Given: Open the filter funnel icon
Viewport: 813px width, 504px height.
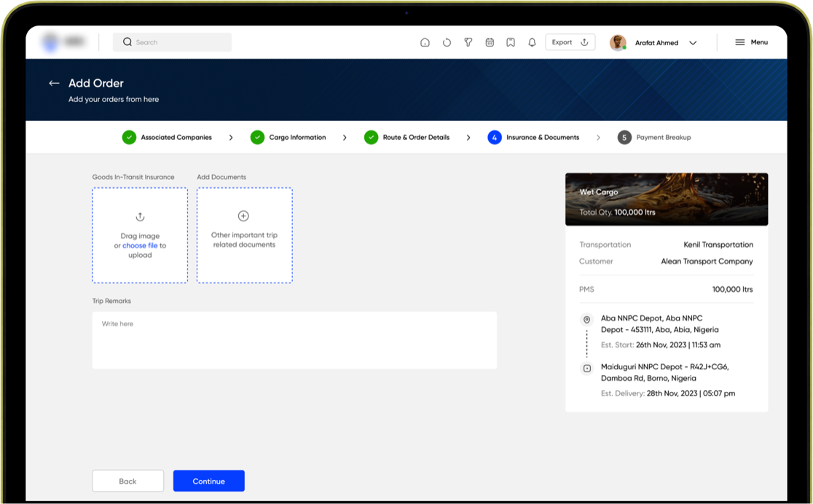Looking at the screenshot, I should [468, 42].
